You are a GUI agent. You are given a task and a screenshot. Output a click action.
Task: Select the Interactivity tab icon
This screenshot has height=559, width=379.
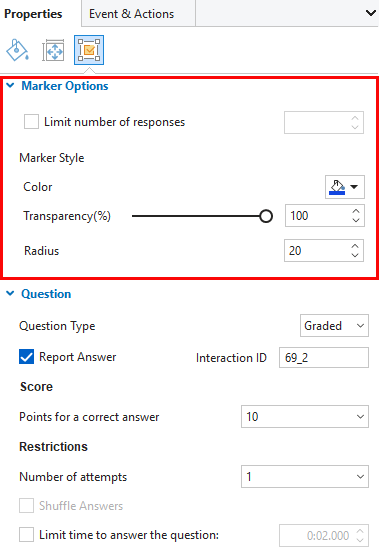(x=89, y=50)
